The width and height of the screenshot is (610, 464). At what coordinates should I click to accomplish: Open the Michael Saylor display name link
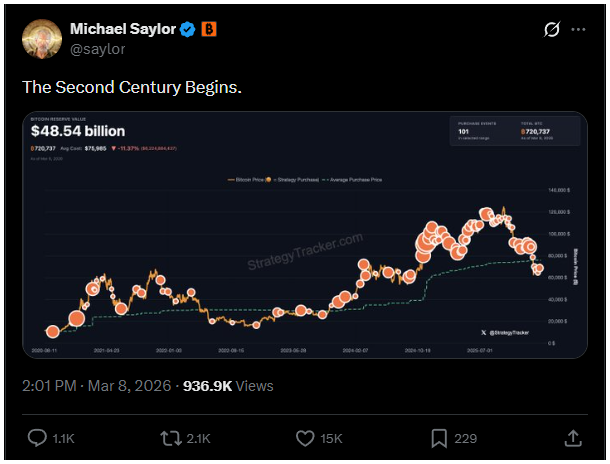(x=122, y=29)
